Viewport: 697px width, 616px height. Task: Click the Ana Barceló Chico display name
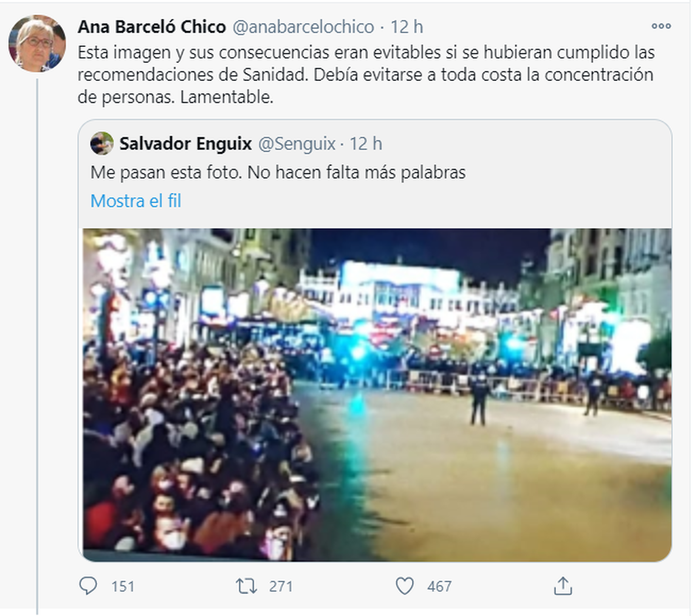152,27
